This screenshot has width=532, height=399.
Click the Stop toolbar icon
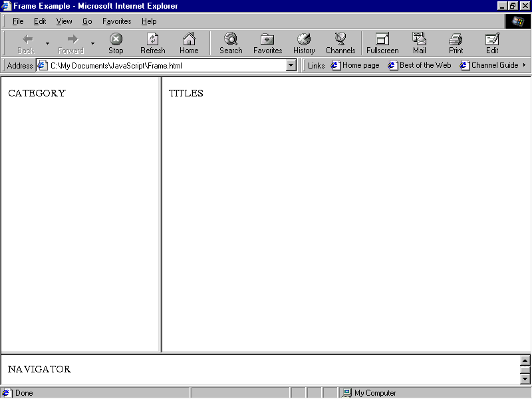[116, 43]
